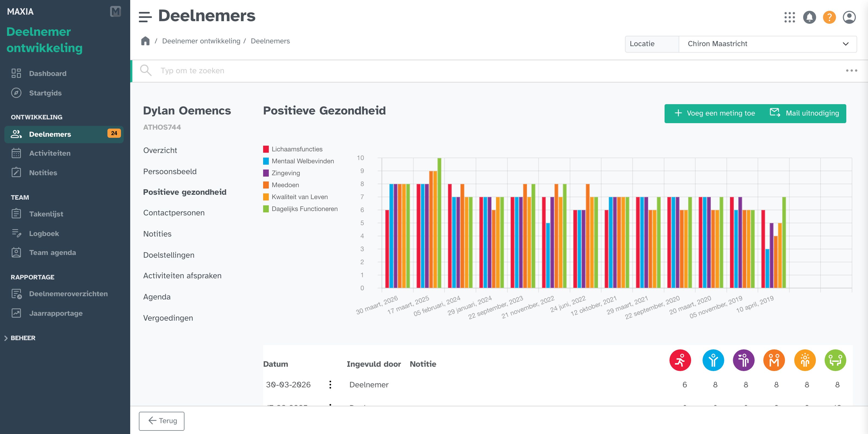Screen dimensions: 868x434
Task: Switch to the Overzicht tab
Action: point(160,150)
